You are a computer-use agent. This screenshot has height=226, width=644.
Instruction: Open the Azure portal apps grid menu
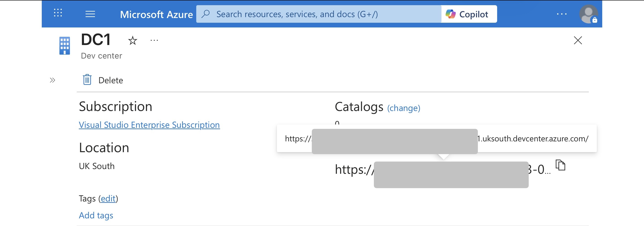point(58,13)
